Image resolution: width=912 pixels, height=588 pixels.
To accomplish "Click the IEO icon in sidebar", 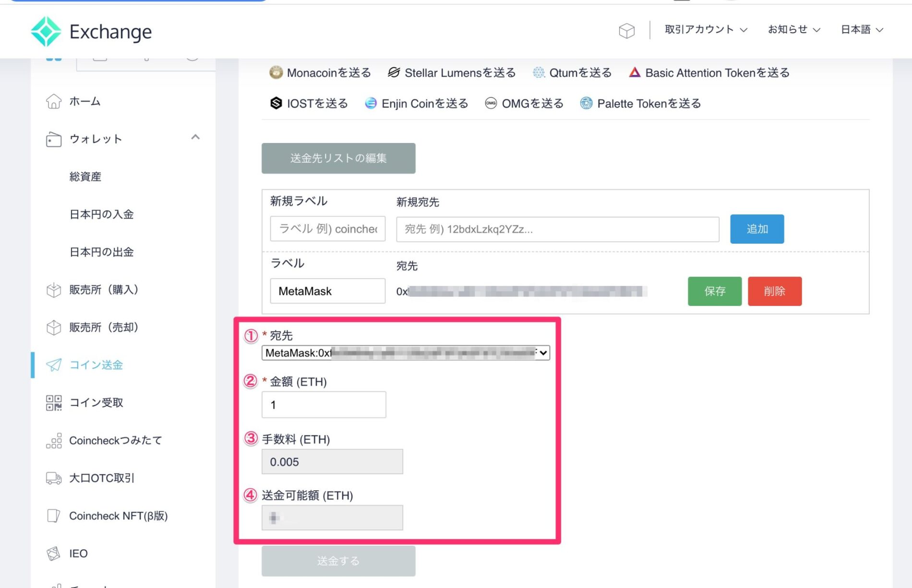I will (54, 553).
